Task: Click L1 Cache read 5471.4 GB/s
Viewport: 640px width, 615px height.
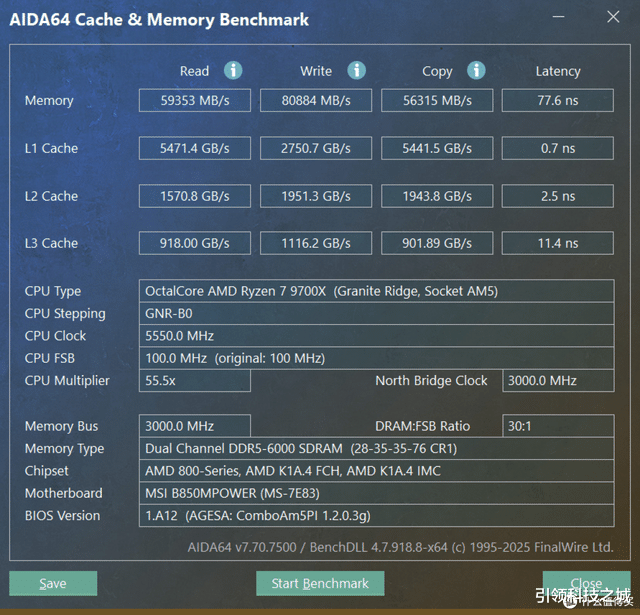Action: 195,148
